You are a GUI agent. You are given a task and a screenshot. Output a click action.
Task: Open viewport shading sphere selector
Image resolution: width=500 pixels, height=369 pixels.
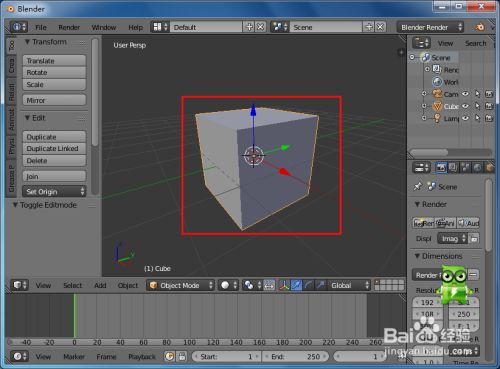pyautogui.click(x=228, y=285)
